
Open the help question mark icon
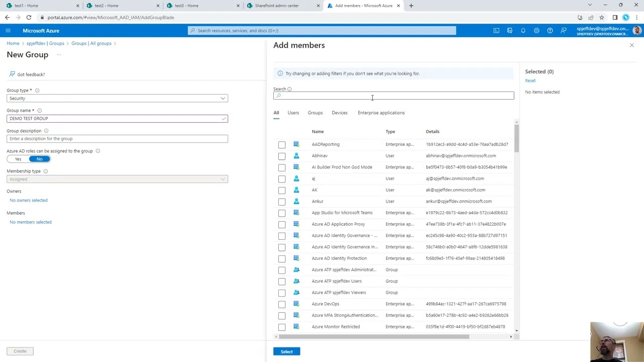[x=550, y=31]
